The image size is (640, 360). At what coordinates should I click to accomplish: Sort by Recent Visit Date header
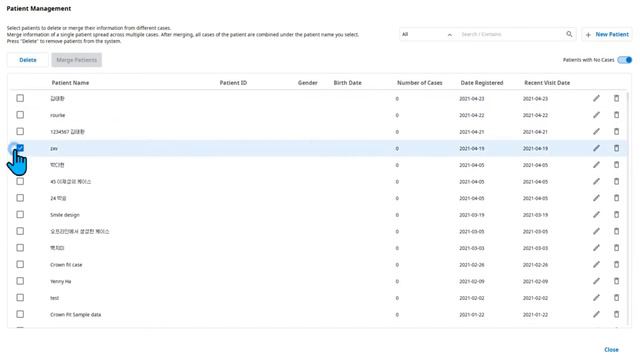[x=547, y=83]
